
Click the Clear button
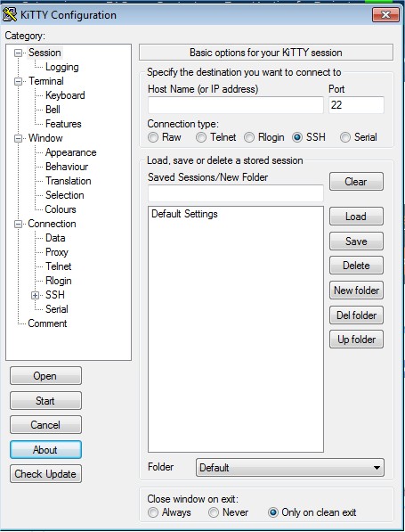point(356,182)
